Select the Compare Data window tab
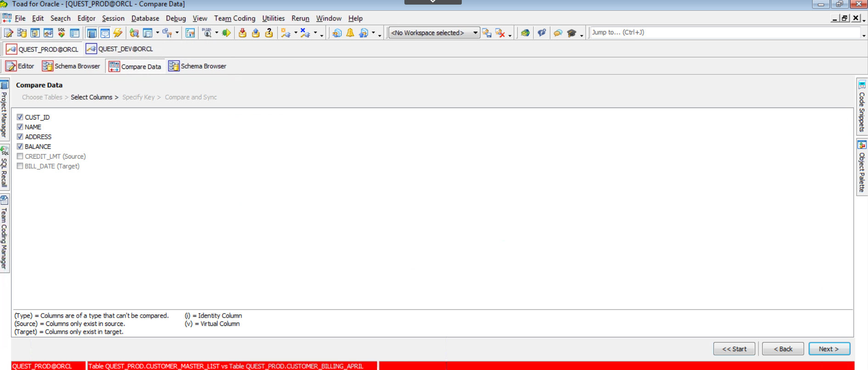868x370 pixels. click(x=135, y=67)
